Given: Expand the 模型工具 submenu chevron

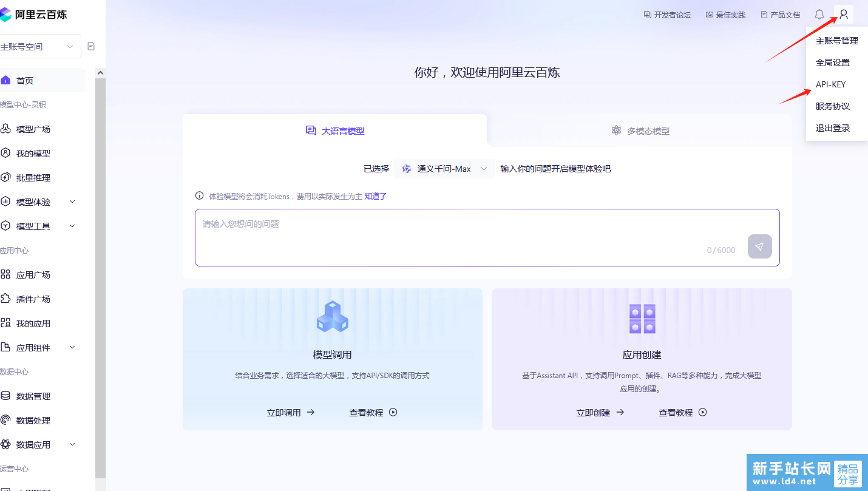Looking at the screenshot, I should pyautogui.click(x=72, y=226).
